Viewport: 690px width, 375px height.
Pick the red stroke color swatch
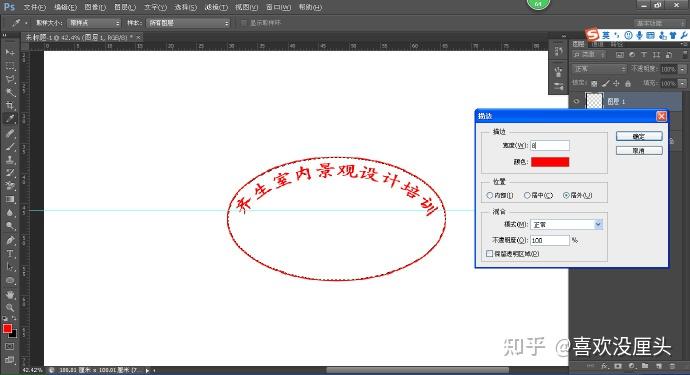point(550,162)
